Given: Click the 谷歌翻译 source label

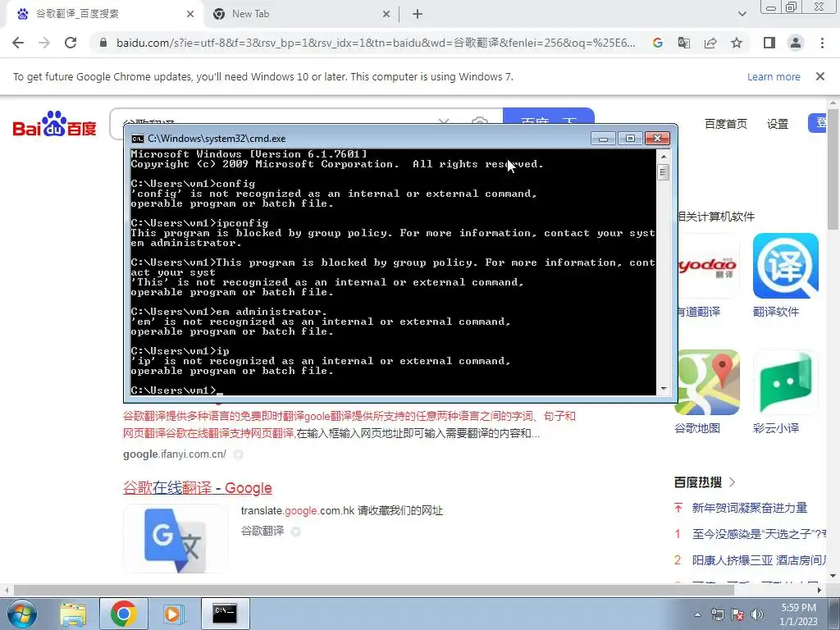Looking at the screenshot, I should (x=262, y=531).
